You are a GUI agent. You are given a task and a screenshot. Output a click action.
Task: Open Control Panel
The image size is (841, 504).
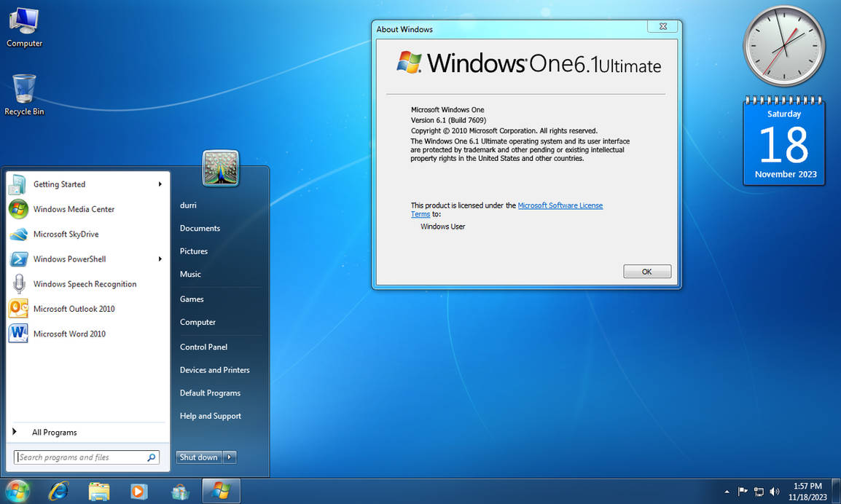point(203,347)
